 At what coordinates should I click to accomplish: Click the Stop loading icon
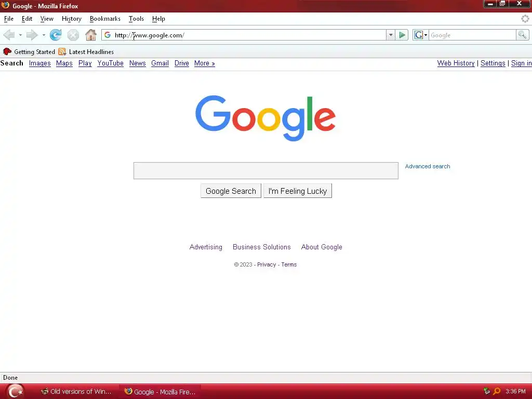(73, 35)
